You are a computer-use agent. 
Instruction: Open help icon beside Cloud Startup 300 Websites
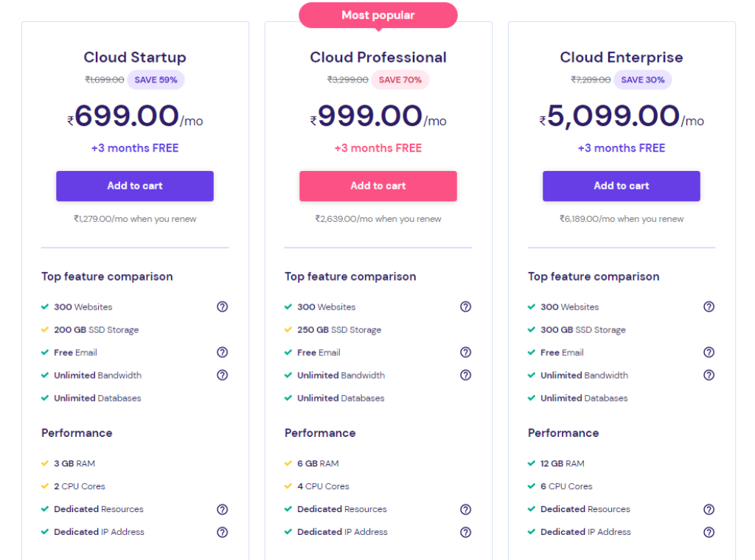click(x=222, y=307)
